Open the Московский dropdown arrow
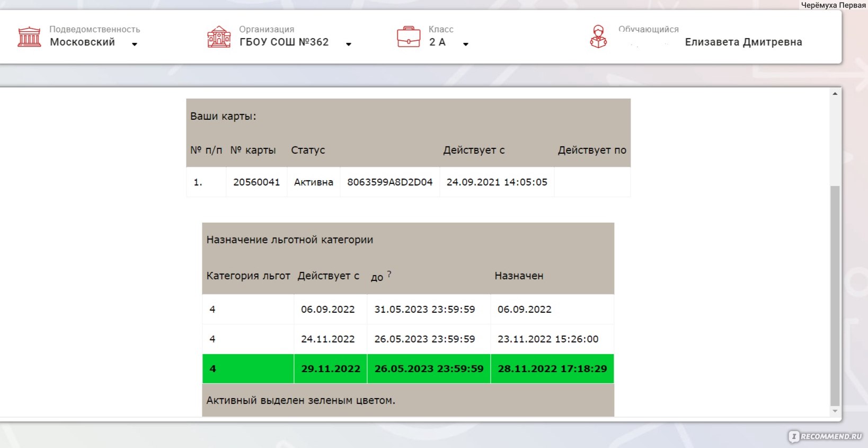The width and height of the screenshot is (868, 448). point(135,45)
